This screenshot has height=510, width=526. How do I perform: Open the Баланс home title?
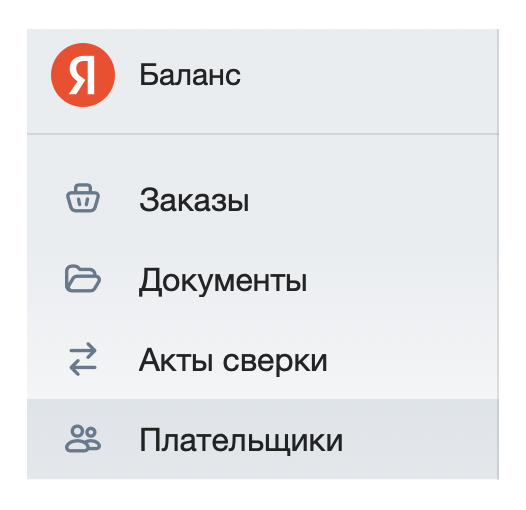click(190, 75)
